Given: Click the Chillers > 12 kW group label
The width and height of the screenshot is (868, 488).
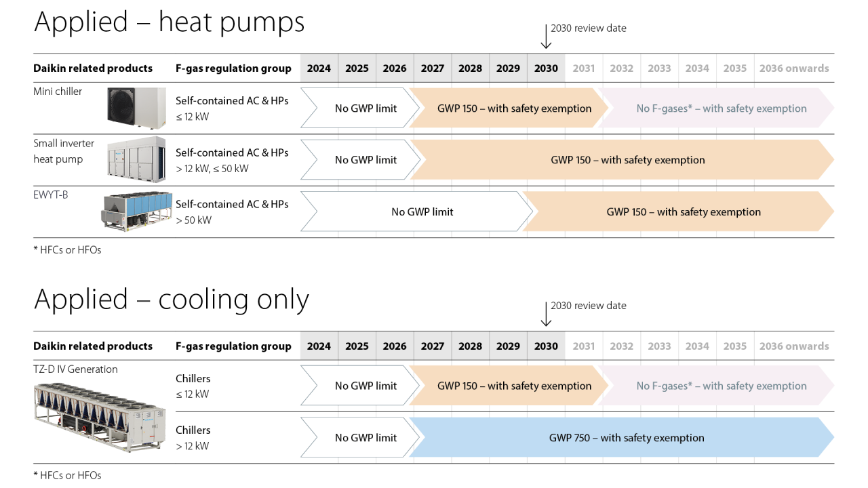Looking at the screenshot, I should click(193, 438).
